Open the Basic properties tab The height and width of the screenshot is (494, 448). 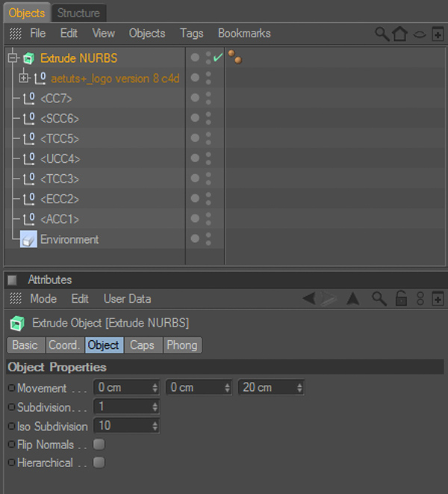click(26, 345)
